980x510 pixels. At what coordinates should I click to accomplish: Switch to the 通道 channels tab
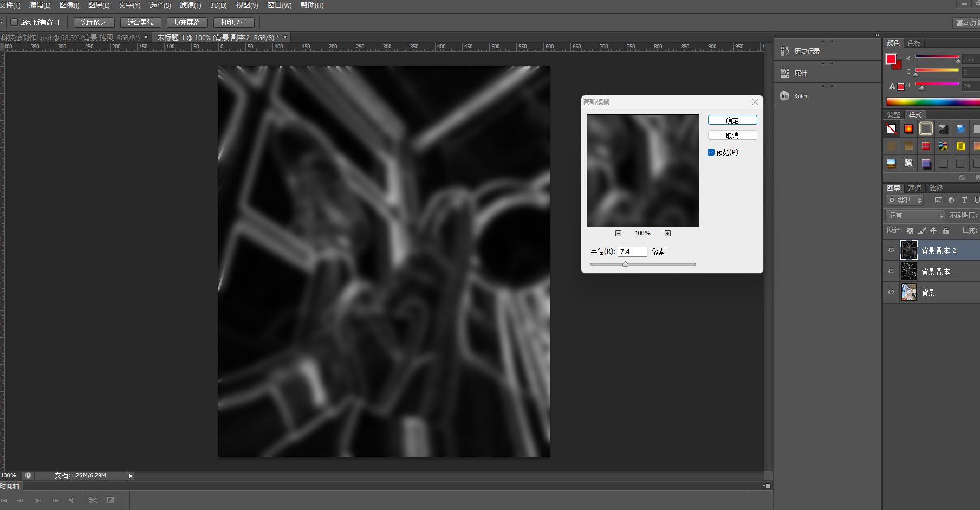pos(914,188)
